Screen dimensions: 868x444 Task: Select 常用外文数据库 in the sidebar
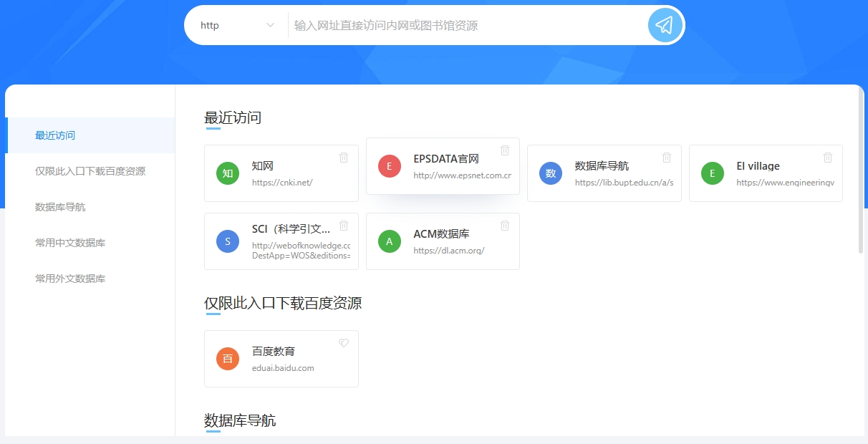pyautogui.click(x=90, y=279)
